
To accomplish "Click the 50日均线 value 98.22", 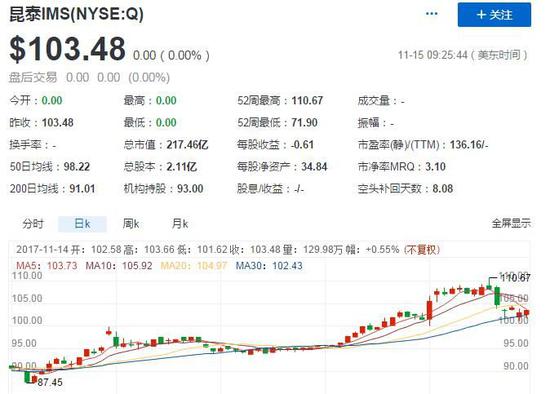I will (77, 167).
